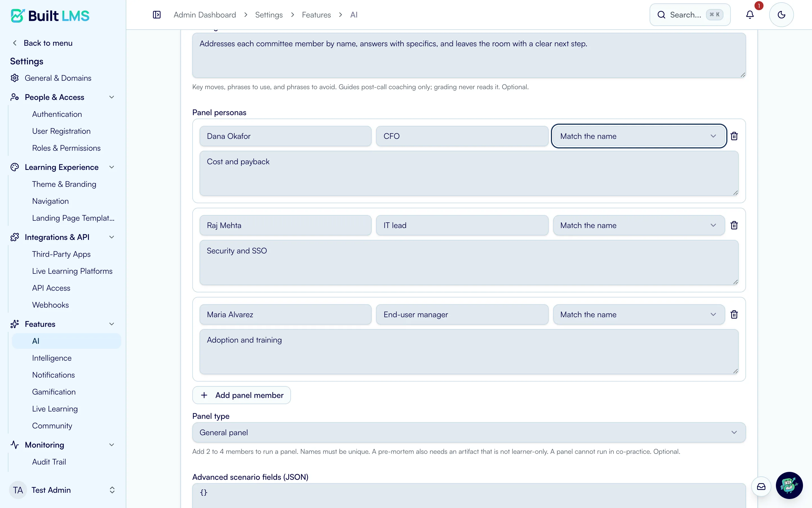Open Community settings
The height and width of the screenshot is (508, 812).
click(52, 426)
